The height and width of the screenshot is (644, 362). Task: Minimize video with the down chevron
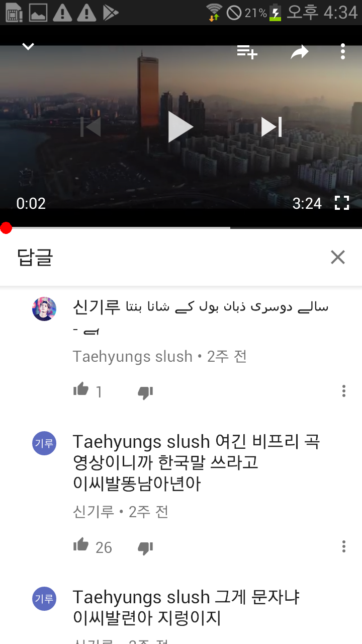coord(28,47)
